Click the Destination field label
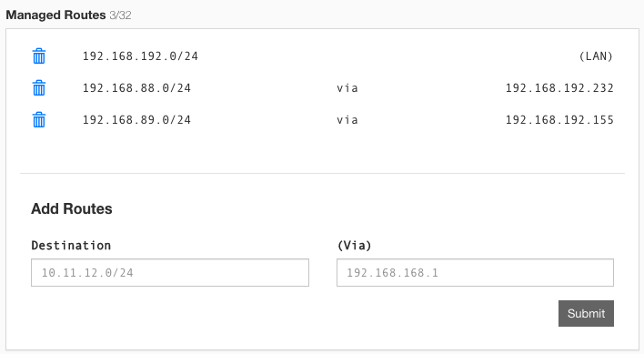 71,246
